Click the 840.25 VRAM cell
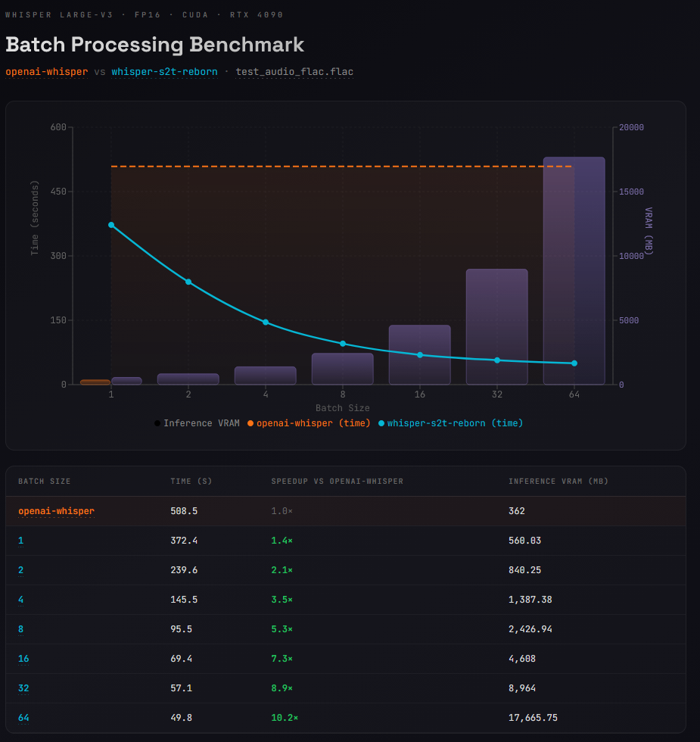This screenshot has width=700, height=742. [x=524, y=570]
